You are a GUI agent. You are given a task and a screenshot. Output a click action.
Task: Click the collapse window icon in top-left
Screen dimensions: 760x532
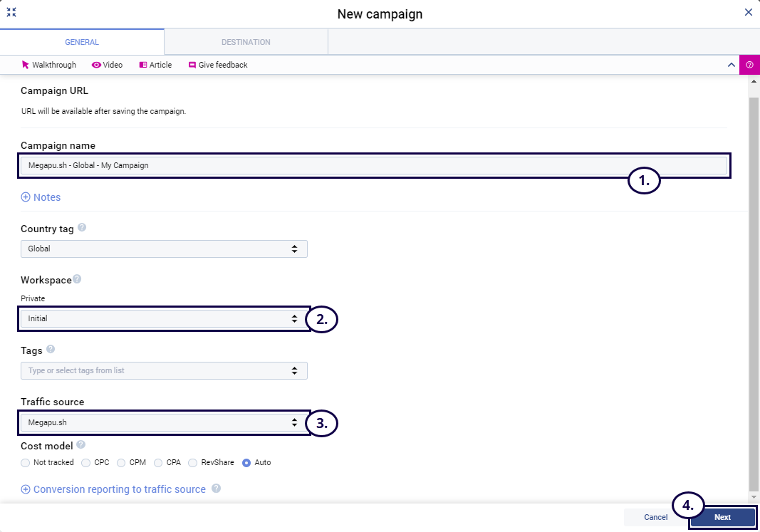point(11,12)
